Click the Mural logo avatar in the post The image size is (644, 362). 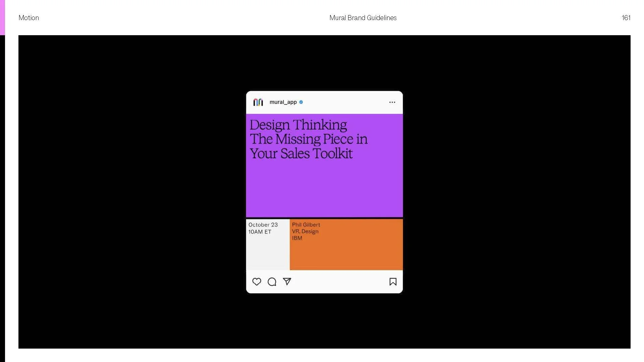point(258,102)
